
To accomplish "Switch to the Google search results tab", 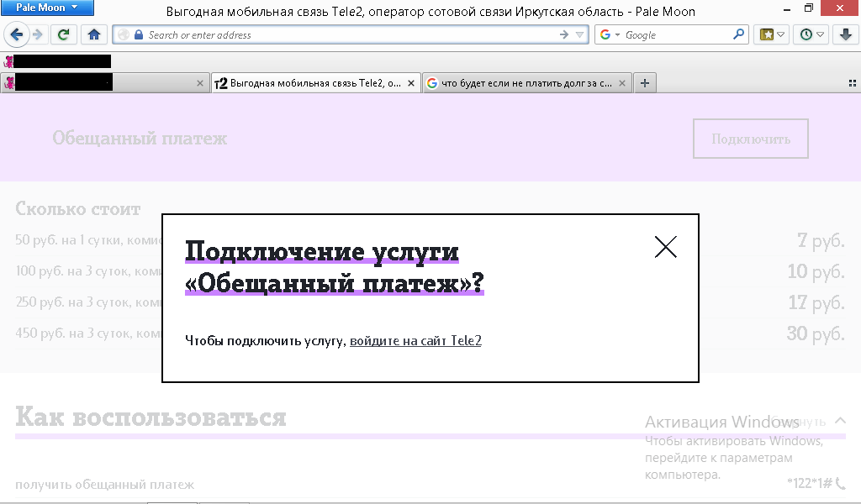I will click(x=527, y=83).
